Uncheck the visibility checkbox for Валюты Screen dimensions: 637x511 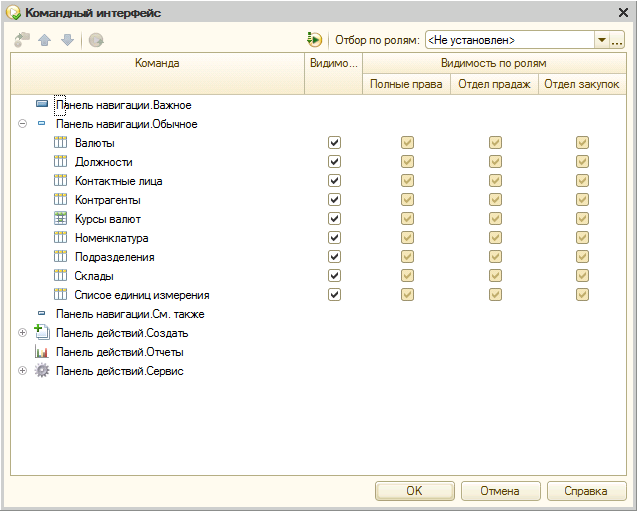(x=334, y=143)
